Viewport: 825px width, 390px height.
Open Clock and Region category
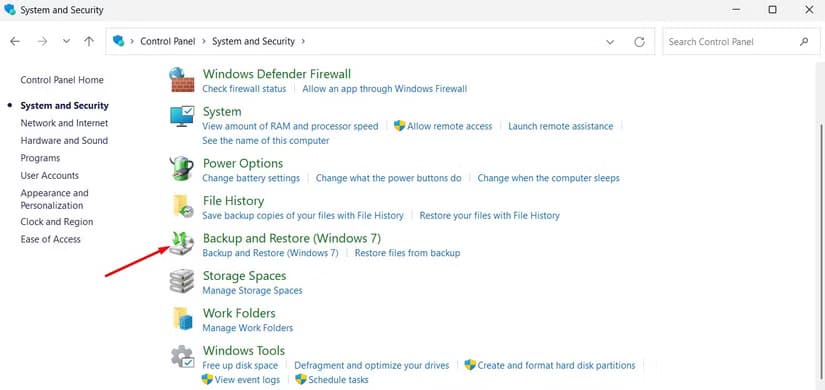pos(57,222)
